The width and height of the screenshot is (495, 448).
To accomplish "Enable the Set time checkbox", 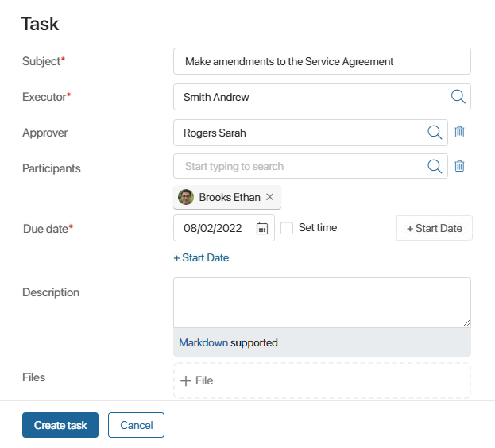I will click(x=287, y=228).
